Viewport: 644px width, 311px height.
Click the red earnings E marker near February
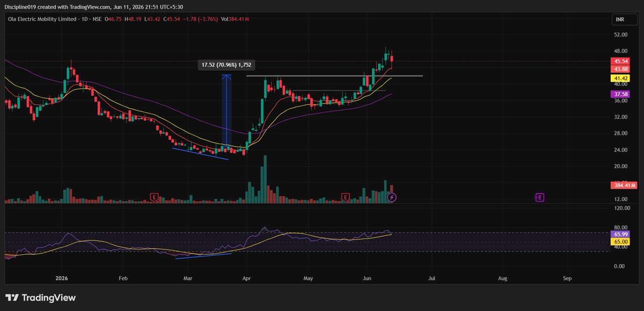(155, 197)
